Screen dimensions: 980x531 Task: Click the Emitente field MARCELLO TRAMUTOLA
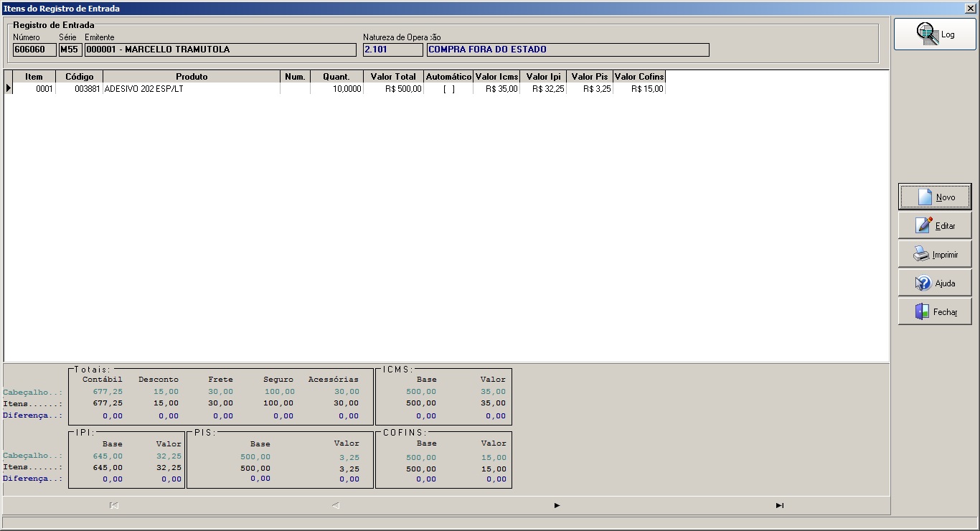tap(220, 50)
